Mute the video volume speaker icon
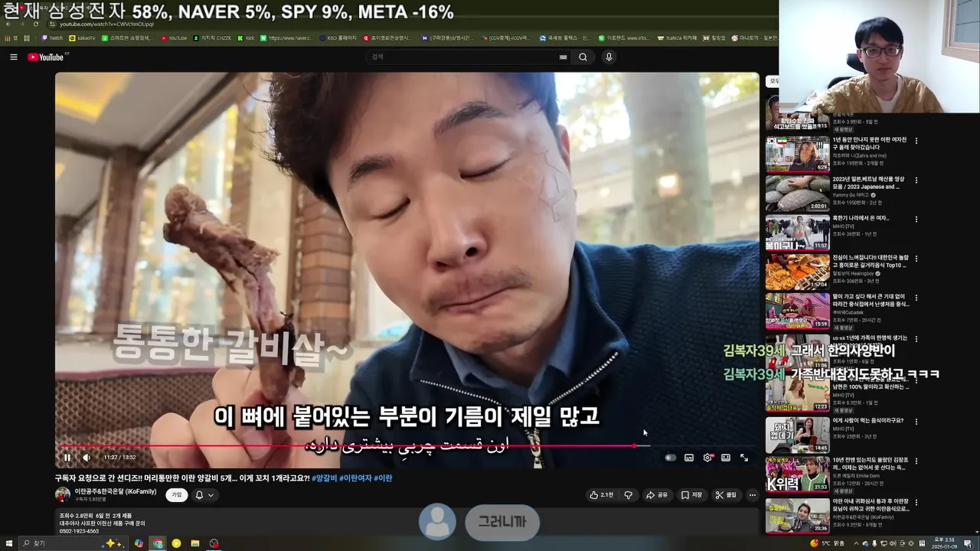This screenshot has width=980, height=551. tap(87, 458)
